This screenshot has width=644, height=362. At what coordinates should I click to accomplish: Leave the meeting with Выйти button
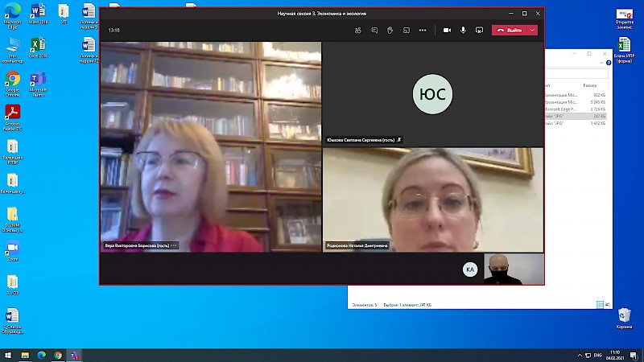click(x=510, y=30)
